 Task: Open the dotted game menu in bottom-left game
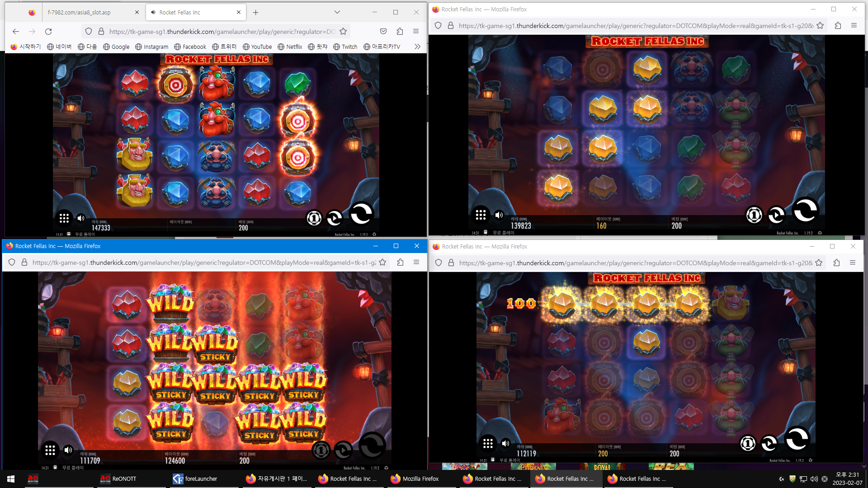pos(50,450)
